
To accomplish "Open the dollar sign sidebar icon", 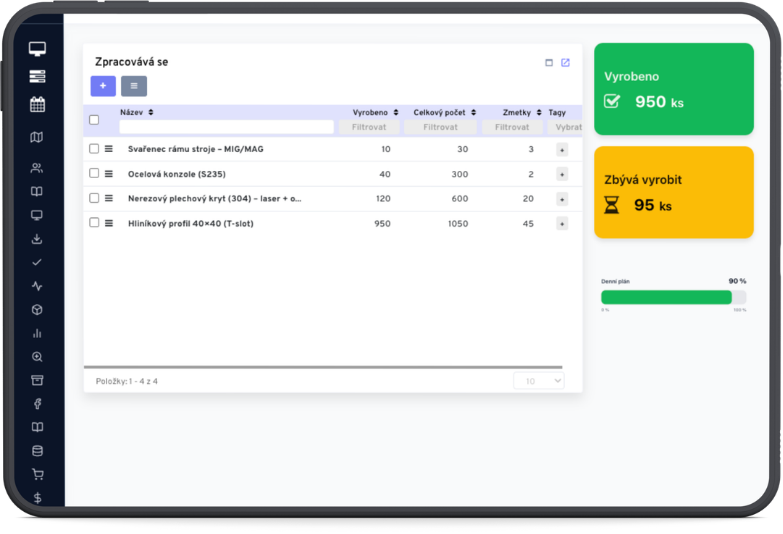I will point(37,498).
